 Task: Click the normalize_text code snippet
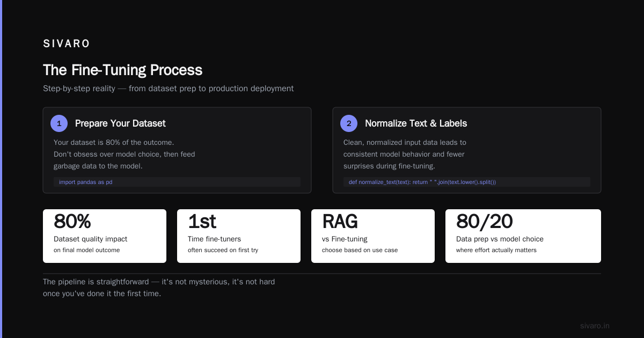[x=467, y=182]
